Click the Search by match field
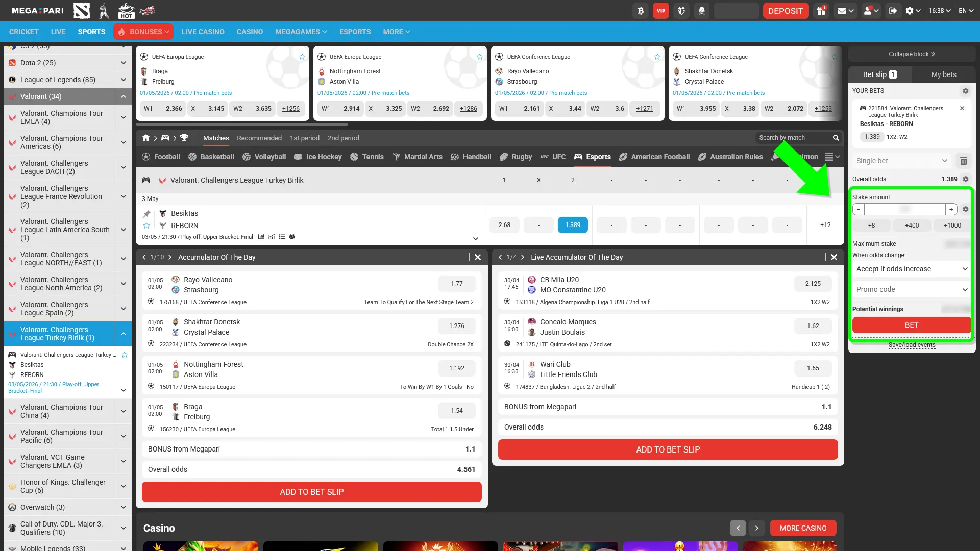Screen dimensions: 980x551 (x=793, y=138)
